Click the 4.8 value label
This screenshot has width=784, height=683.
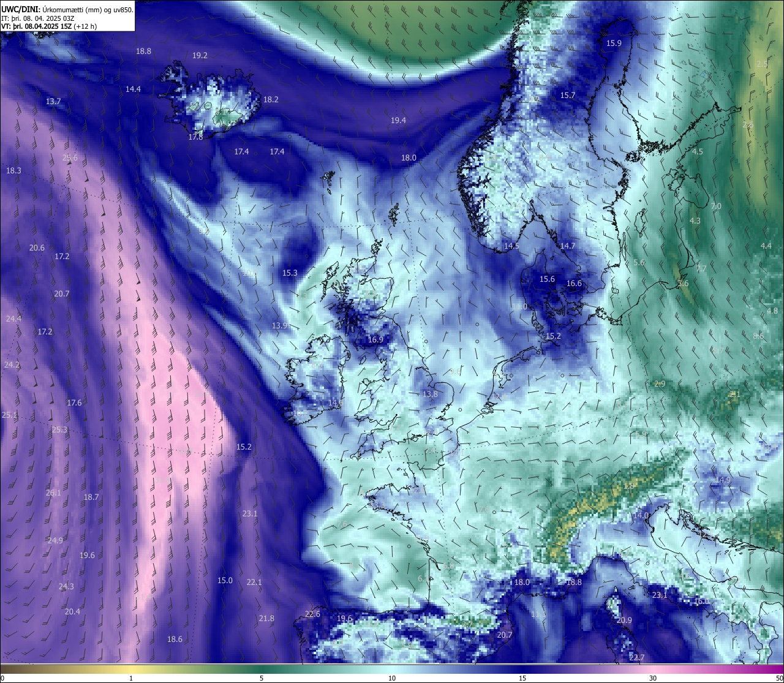point(772,311)
